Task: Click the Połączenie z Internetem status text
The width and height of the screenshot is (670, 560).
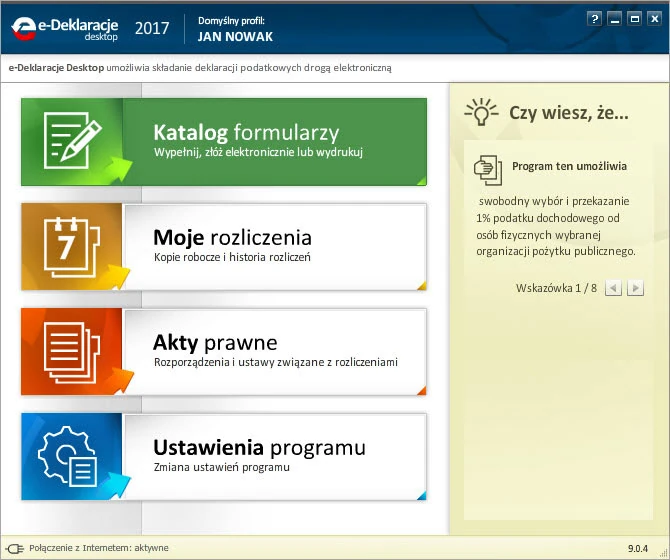Action: [x=99, y=548]
